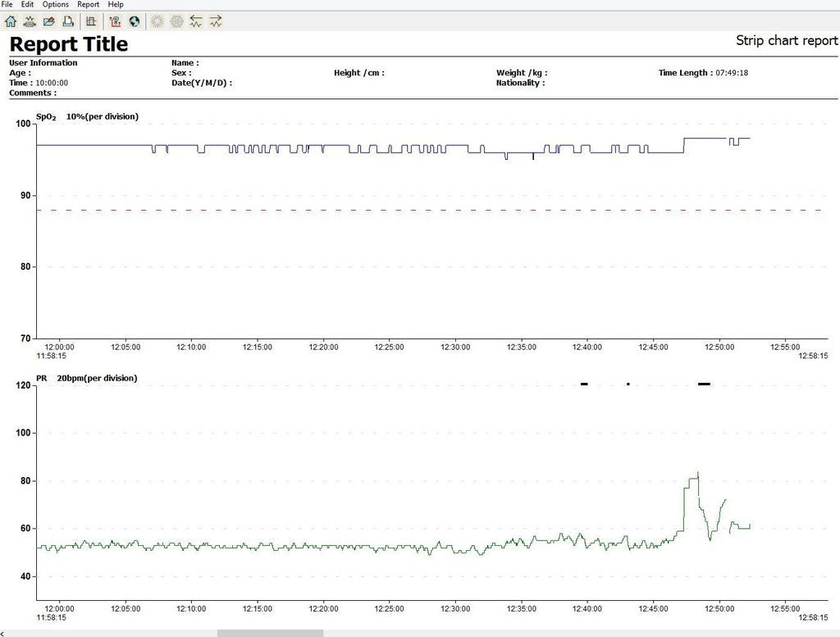Click the grayed hexagon icon
Image resolution: width=840 pixels, height=637 pixels.
[x=177, y=21]
